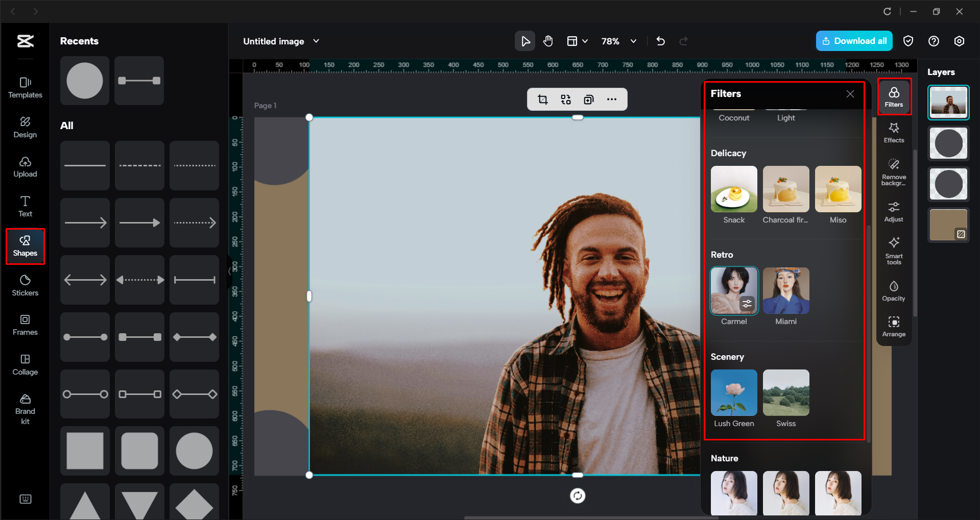Open the Stickers panel in the sidebar
Image resolution: width=980 pixels, height=520 pixels.
pyautogui.click(x=25, y=285)
